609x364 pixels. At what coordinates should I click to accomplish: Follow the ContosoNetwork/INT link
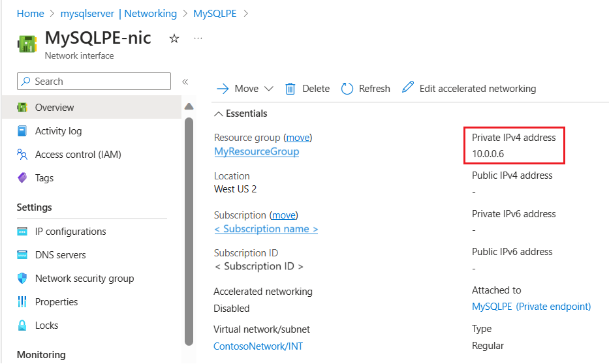pos(258,346)
